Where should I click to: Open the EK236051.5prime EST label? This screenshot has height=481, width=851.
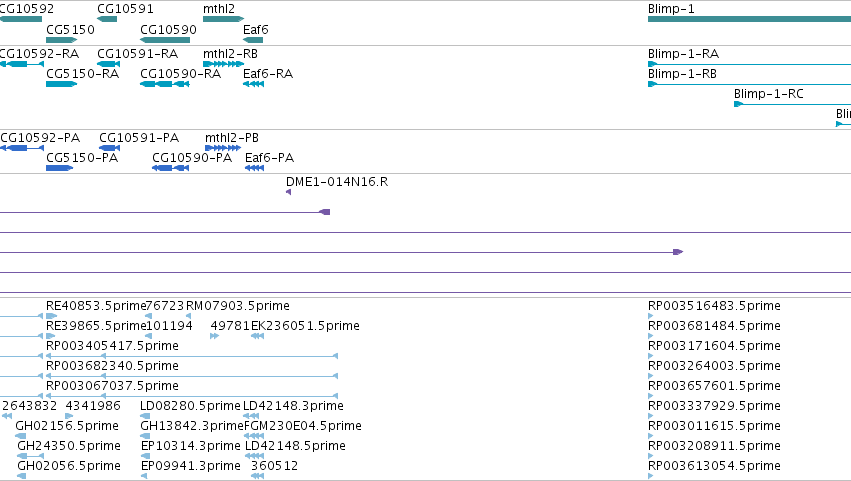pos(305,326)
